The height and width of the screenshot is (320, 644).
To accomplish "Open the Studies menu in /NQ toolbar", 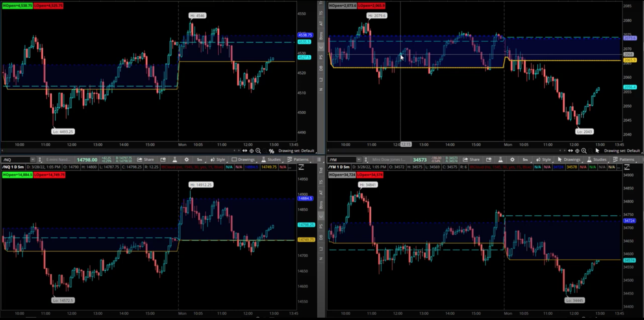I will click(x=271, y=160).
